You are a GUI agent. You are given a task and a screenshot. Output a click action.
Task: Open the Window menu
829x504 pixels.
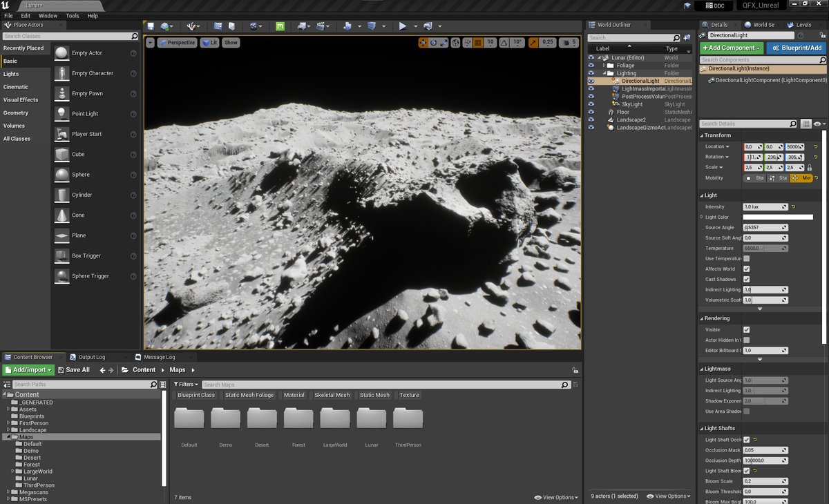point(48,15)
